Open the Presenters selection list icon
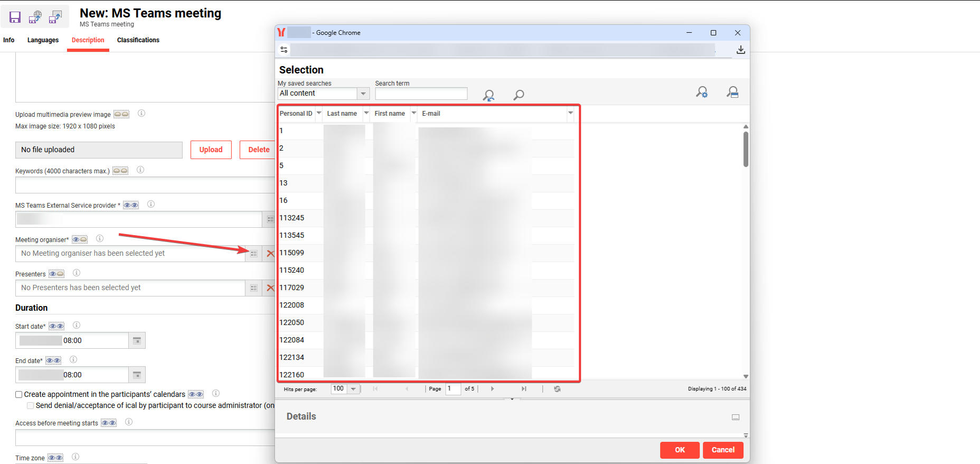Screen dimensions: 980x464 [254, 288]
